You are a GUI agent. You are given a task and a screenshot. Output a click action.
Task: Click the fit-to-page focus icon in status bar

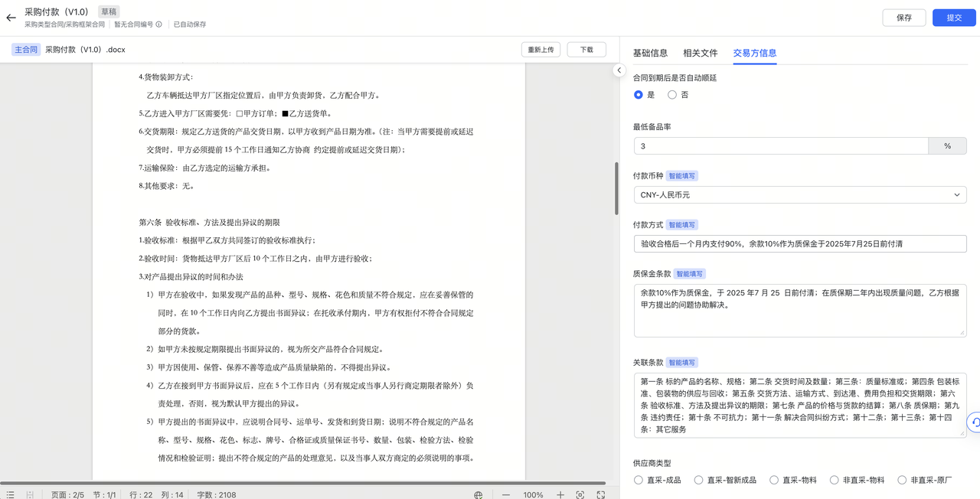tap(580, 494)
